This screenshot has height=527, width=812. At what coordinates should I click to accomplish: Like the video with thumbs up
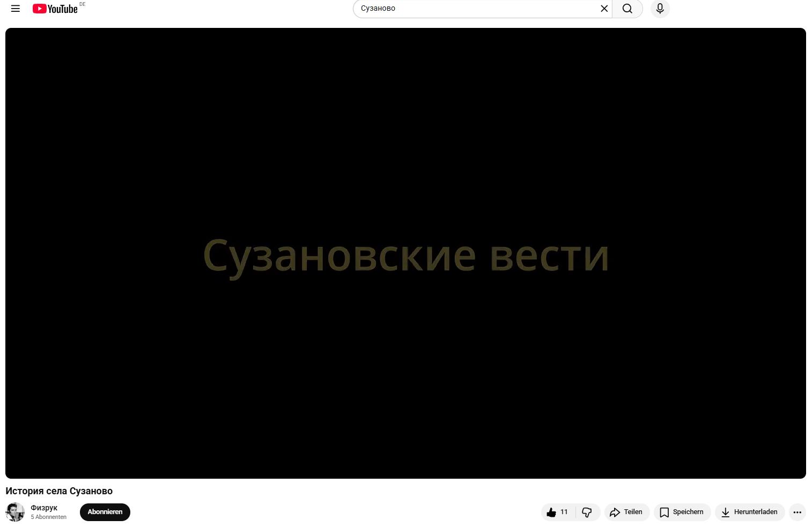tap(551, 512)
